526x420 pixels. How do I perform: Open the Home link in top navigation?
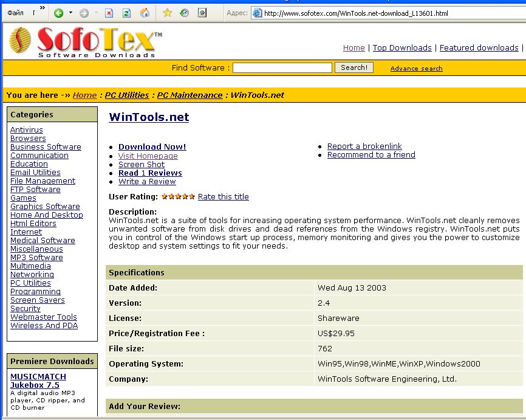[x=354, y=47]
